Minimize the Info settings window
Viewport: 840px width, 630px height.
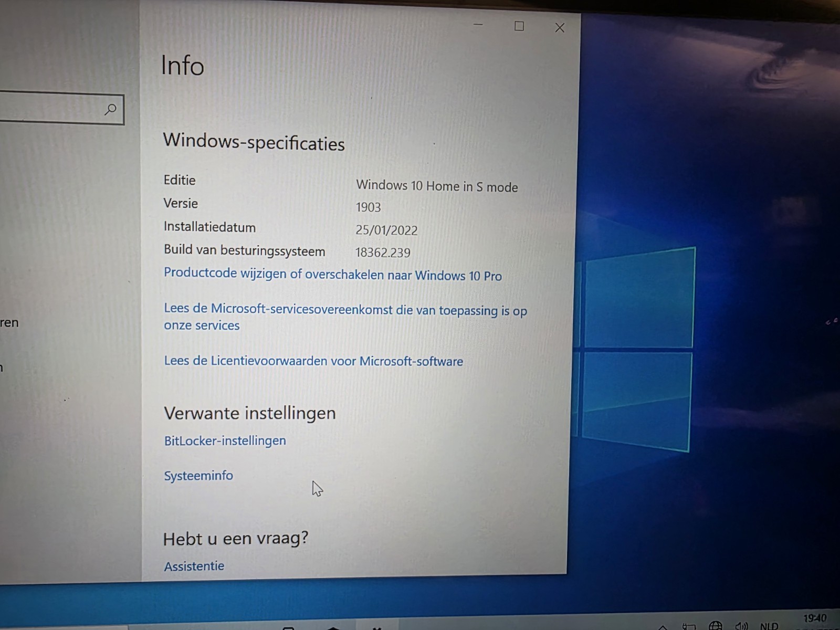(x=478, y=25)
